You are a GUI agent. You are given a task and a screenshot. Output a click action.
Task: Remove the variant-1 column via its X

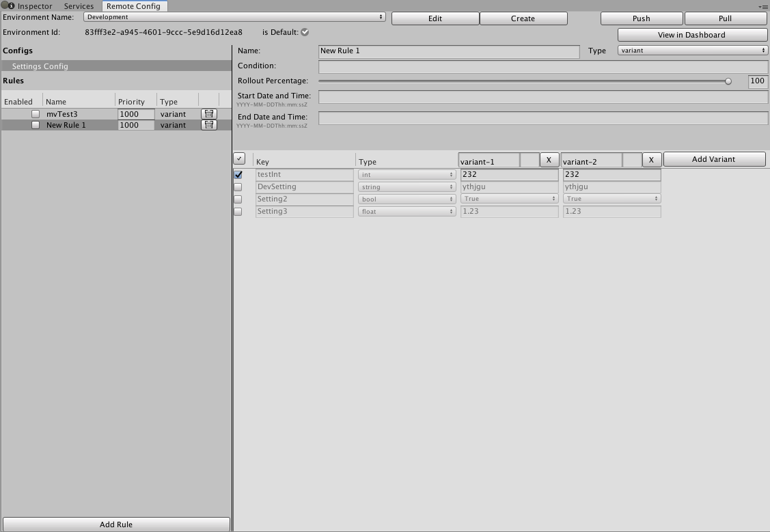tap(549, 160)
